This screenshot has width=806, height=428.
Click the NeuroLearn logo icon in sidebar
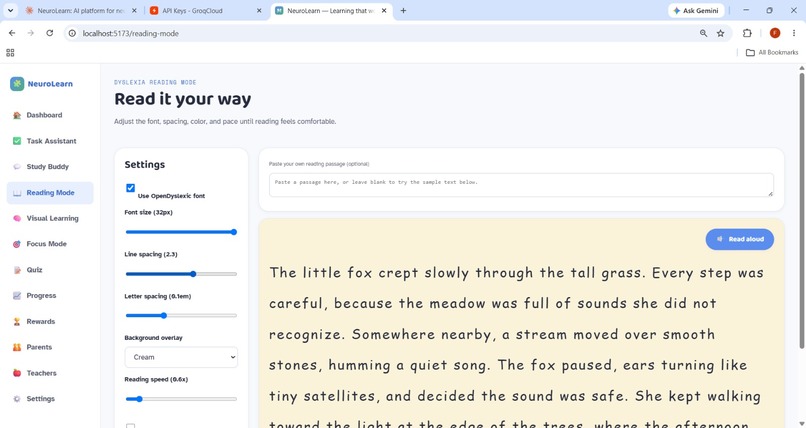pyautogui.click(x=17, y=84)
